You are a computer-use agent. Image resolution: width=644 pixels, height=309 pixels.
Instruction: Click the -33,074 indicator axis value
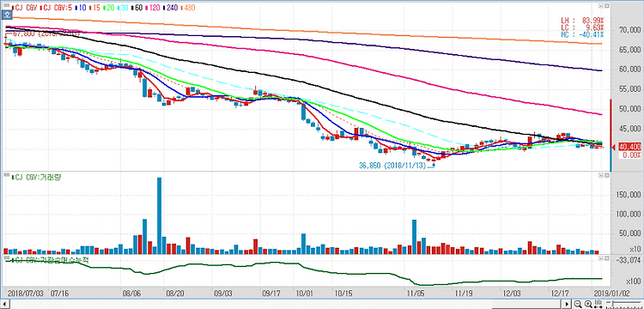[629, 259]
